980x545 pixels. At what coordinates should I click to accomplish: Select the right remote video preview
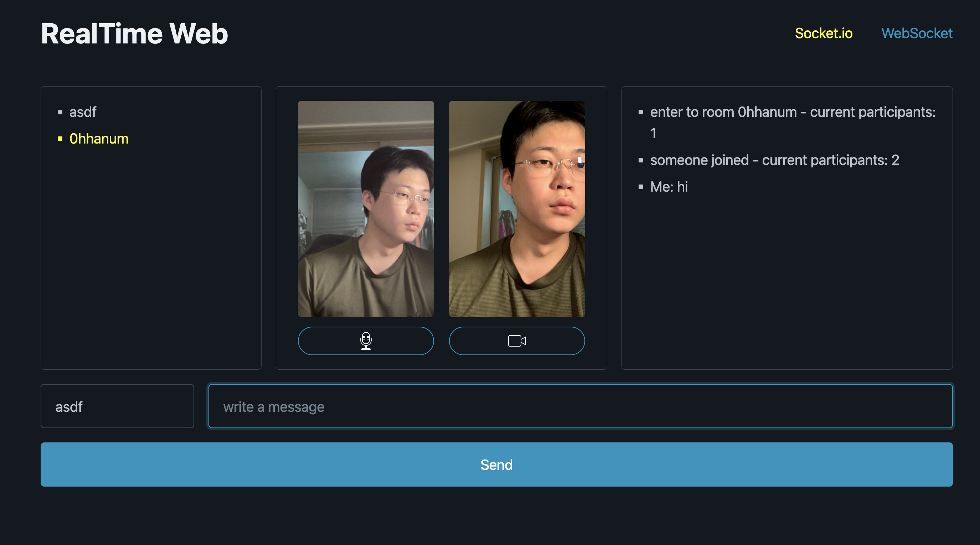click(517, 209)
